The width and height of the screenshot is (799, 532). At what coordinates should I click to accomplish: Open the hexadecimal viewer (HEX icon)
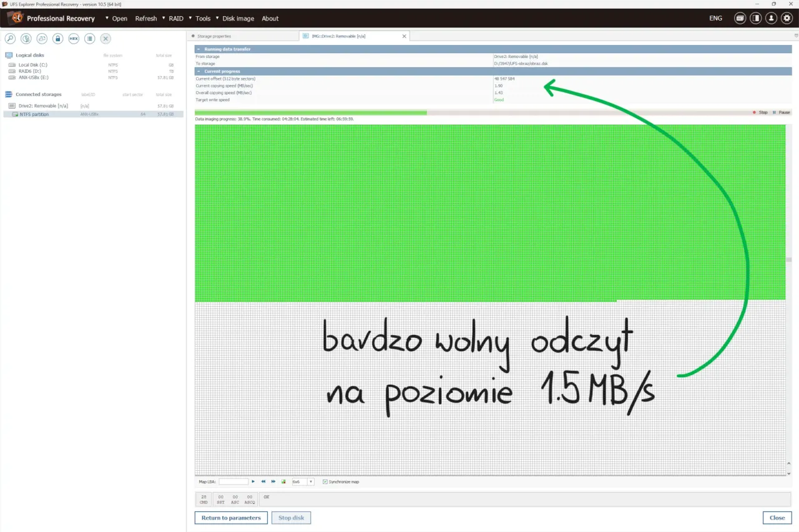74,38
